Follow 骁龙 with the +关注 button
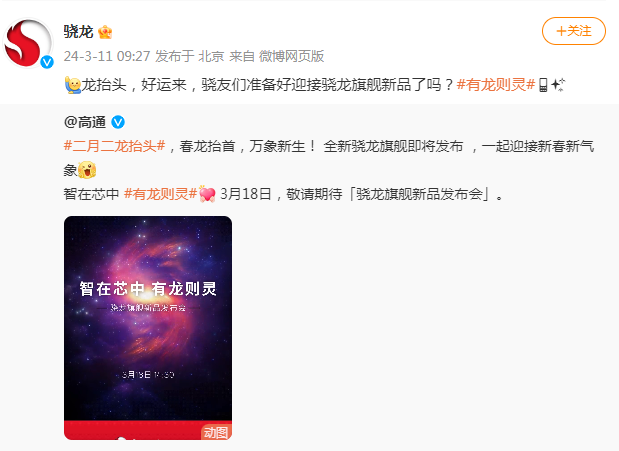619x451 pixels. (x=574, y=31)
